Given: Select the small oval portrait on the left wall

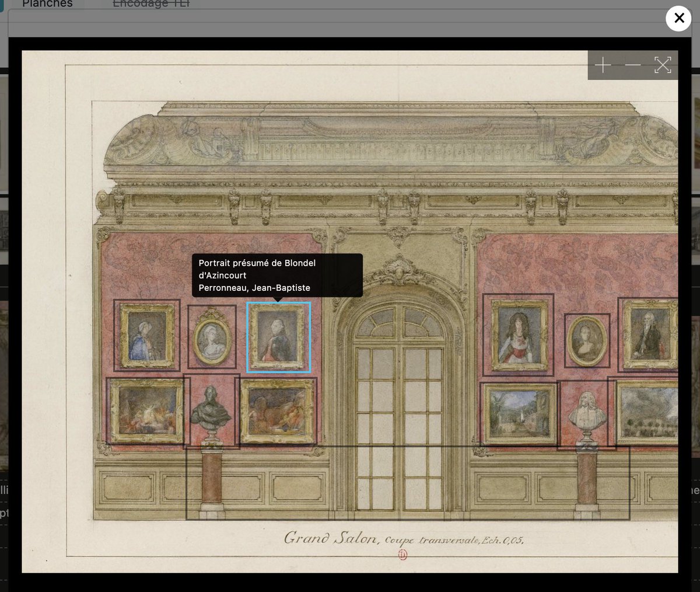Looking at the screenshot, I should click(212, 337).
